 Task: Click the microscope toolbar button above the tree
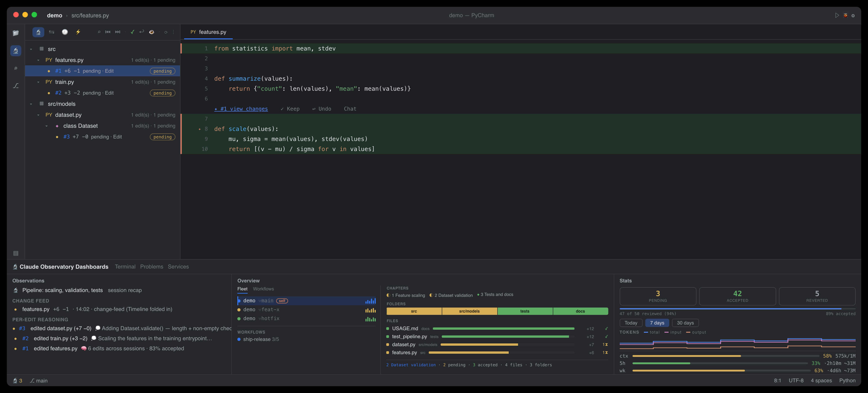pos(38,32)
